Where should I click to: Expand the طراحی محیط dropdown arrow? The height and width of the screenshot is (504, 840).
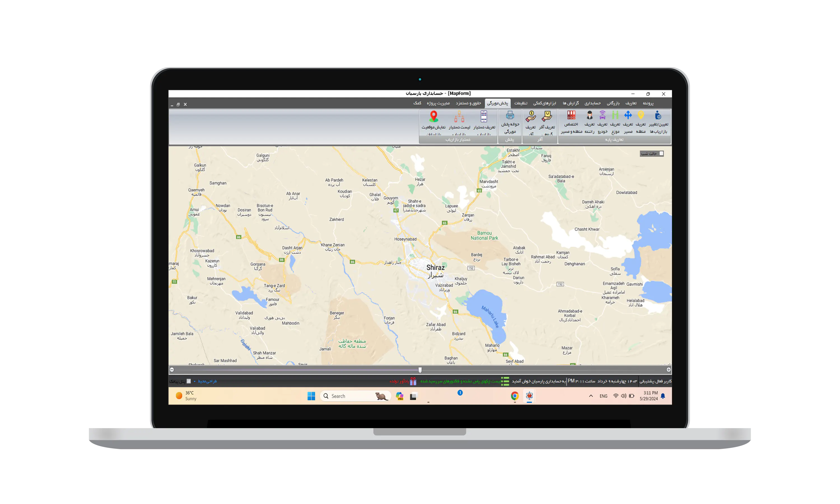[195, 381]
